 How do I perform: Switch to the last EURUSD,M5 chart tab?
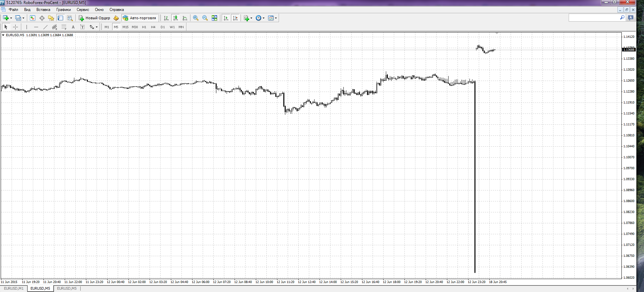(67, 289)
